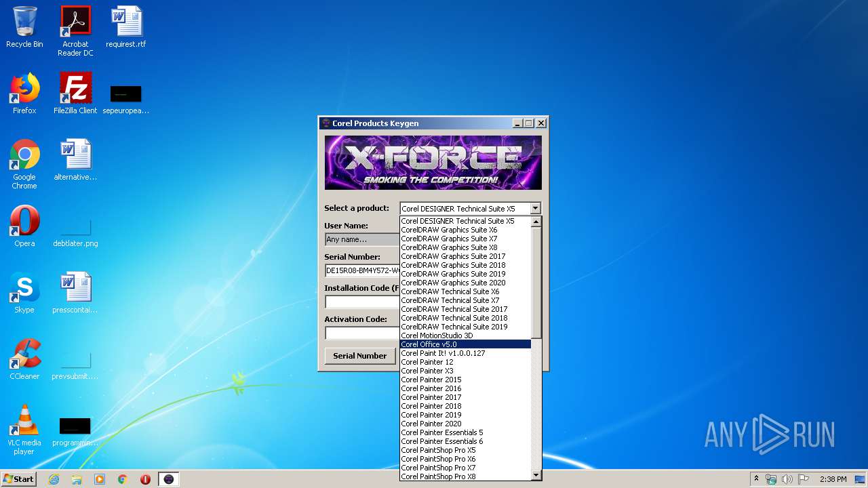Choose Corel Painter Essentials 5
868x488 pixels.
point(465,432)
